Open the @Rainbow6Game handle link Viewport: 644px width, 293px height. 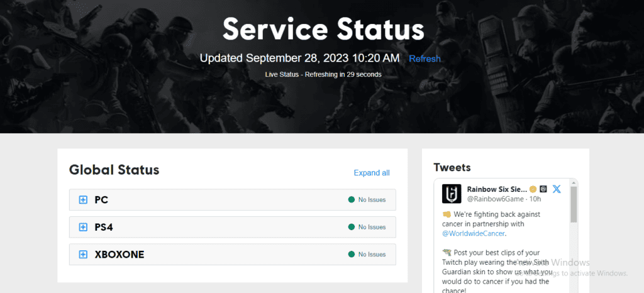click(x=495, y=199)
